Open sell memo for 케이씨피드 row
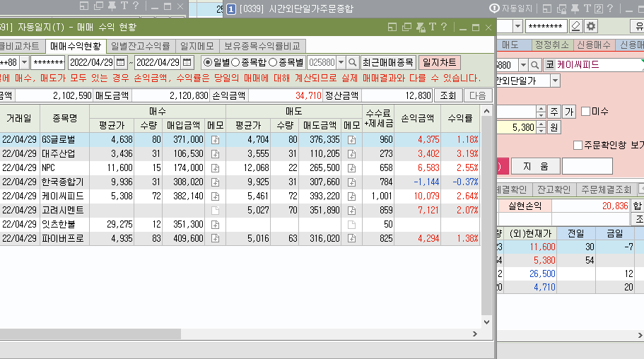This screenshot has width=644, height=359. click(351, 196)
